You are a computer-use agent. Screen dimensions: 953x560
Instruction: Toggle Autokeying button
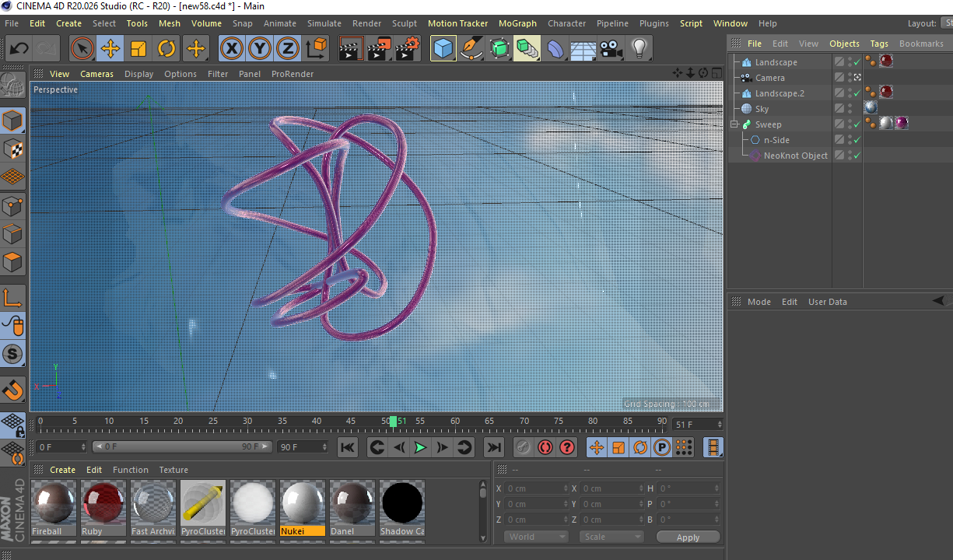tap(545, 447)
